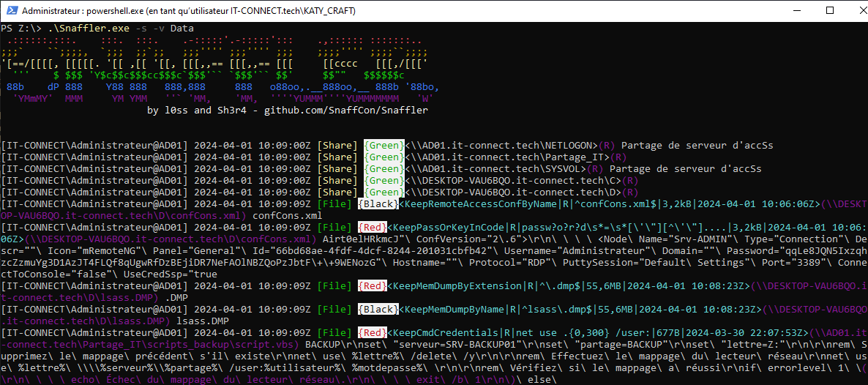868x385 pixels.
Task: Click the [Share] label on the DESKTOP-VAU6BQO C line
Action: pos(337,180)
